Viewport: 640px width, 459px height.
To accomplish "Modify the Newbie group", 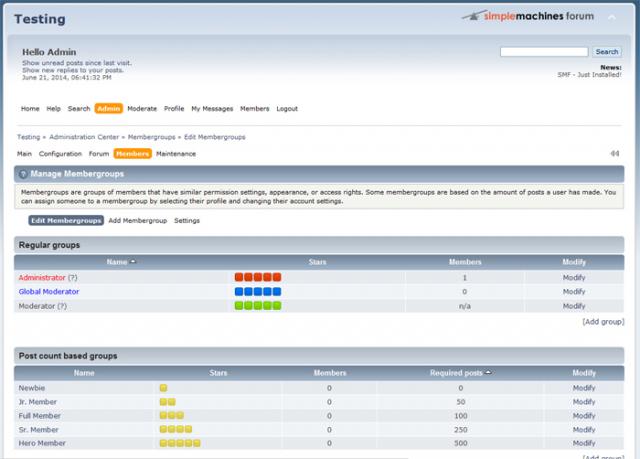I will [x=584, y=388].
